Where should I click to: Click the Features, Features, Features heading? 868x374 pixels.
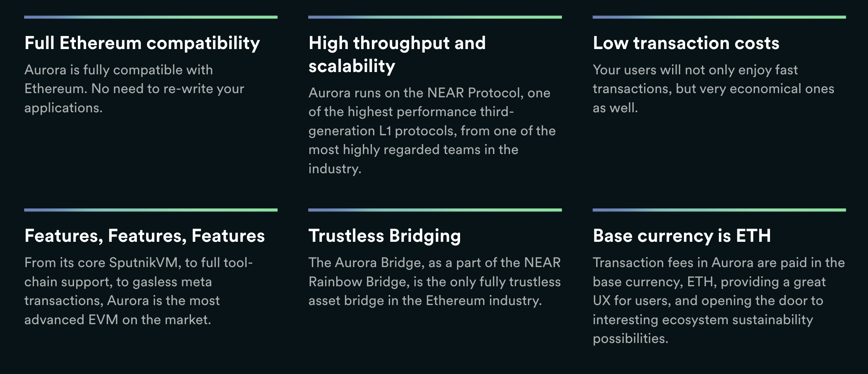[145, 236]
